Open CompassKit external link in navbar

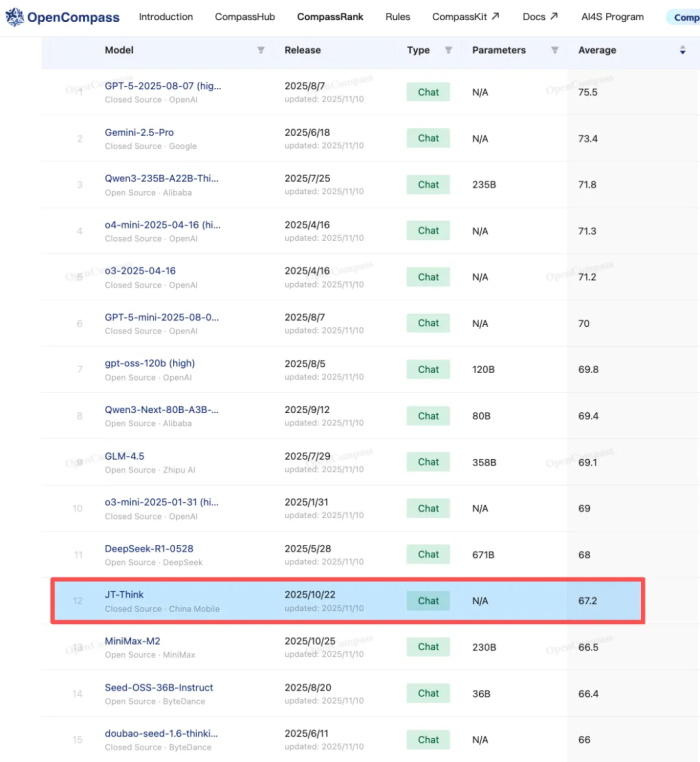click(x=465, y=17)
